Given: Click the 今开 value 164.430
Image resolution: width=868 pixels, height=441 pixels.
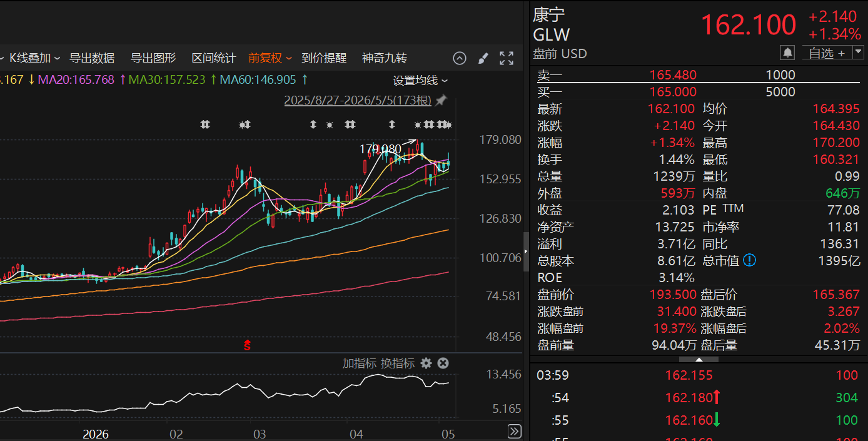Looking at the screenshot, I should 836,126.
